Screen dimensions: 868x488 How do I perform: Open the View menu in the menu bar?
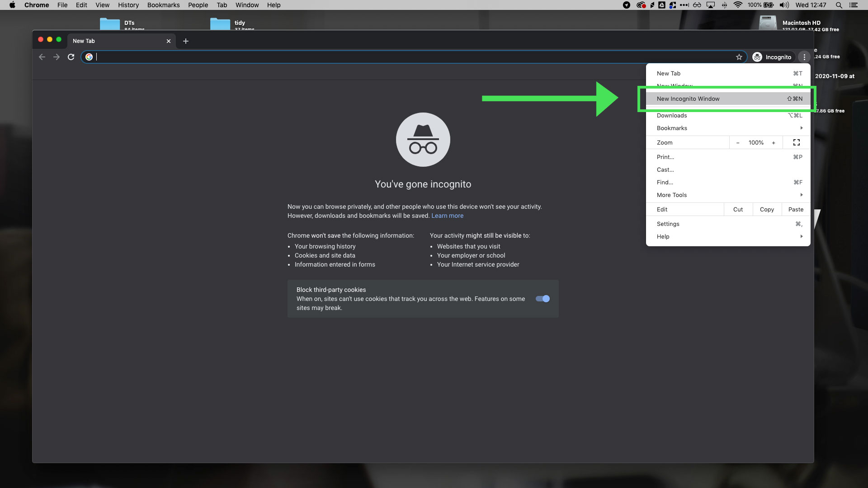coord(102,5)
